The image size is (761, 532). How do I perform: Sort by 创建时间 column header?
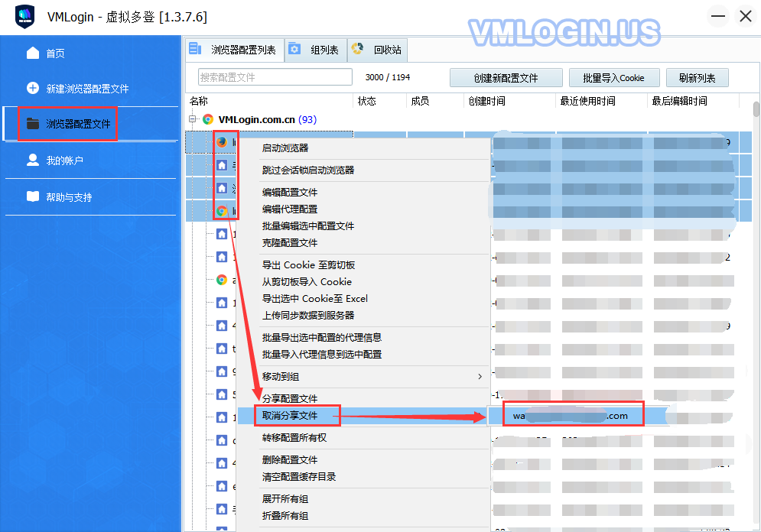tap(486, 102)
